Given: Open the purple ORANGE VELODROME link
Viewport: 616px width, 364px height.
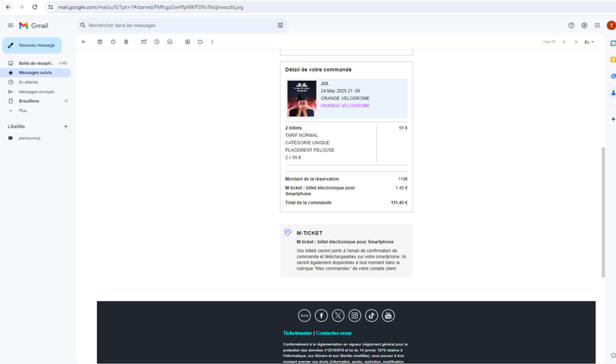Looking at the screenshot, I should point(345,105).
